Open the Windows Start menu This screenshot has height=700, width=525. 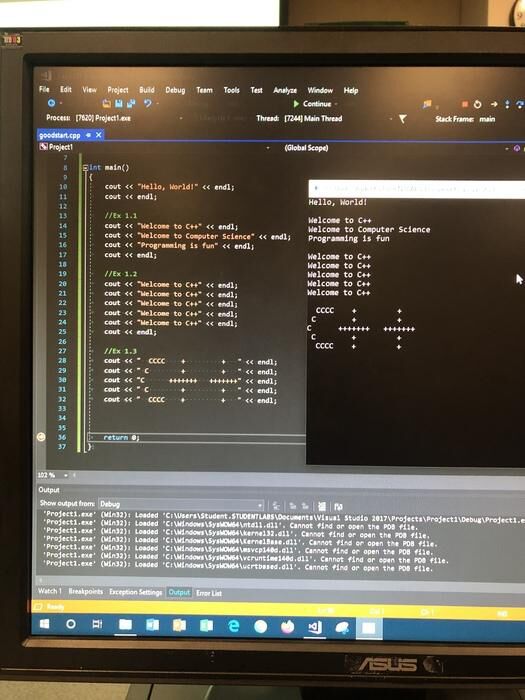[x=45, y=624]
